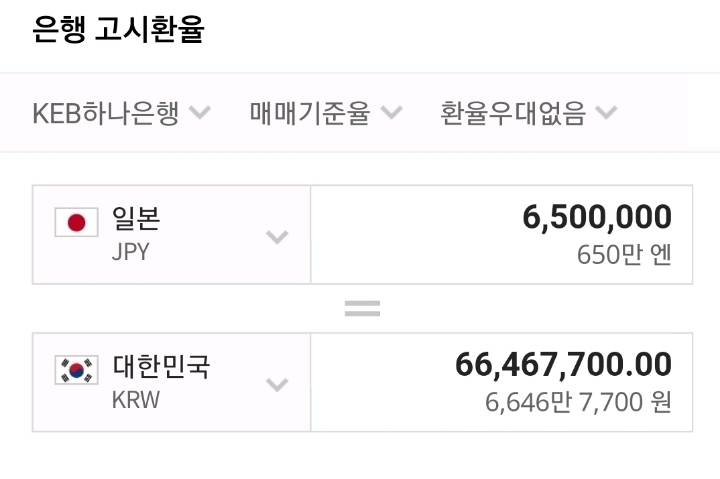The height and width of the screenshot is (479, 720).
Task: Expand the chevron beside 환율우대없음
Action: [606, 113]
